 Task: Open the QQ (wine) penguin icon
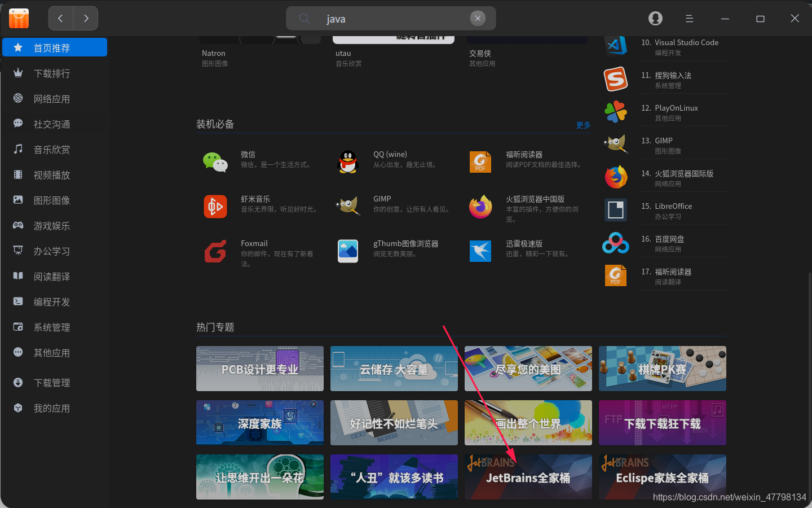click(x=348, y=162)
